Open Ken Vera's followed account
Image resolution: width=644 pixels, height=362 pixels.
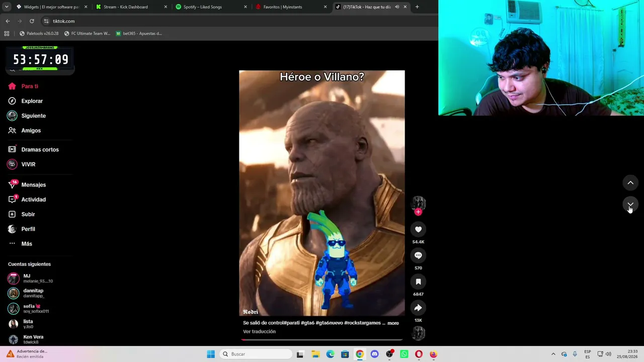point(26,339)
